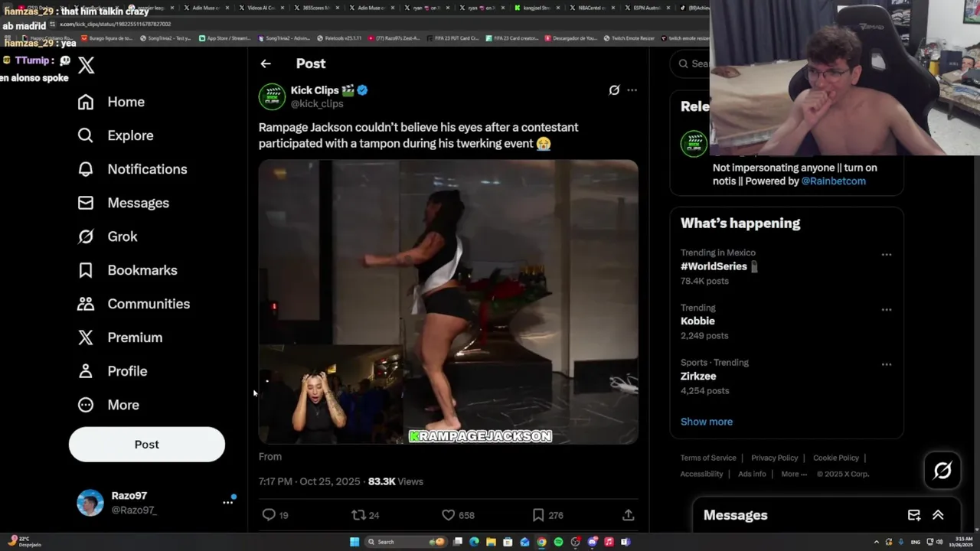The height and width of the screenshot is (551, 980).
Task: Show hidden system tray icons
Action: (877, 542)
